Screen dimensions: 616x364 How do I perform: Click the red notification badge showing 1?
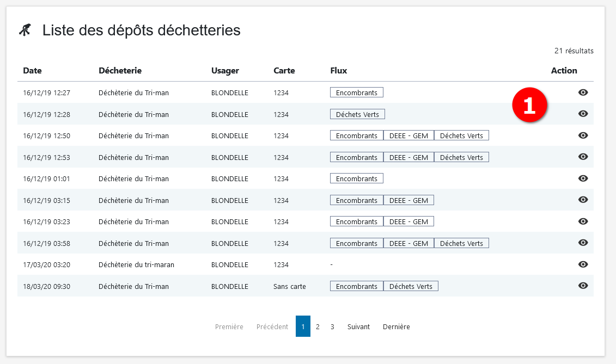[531, 104]
